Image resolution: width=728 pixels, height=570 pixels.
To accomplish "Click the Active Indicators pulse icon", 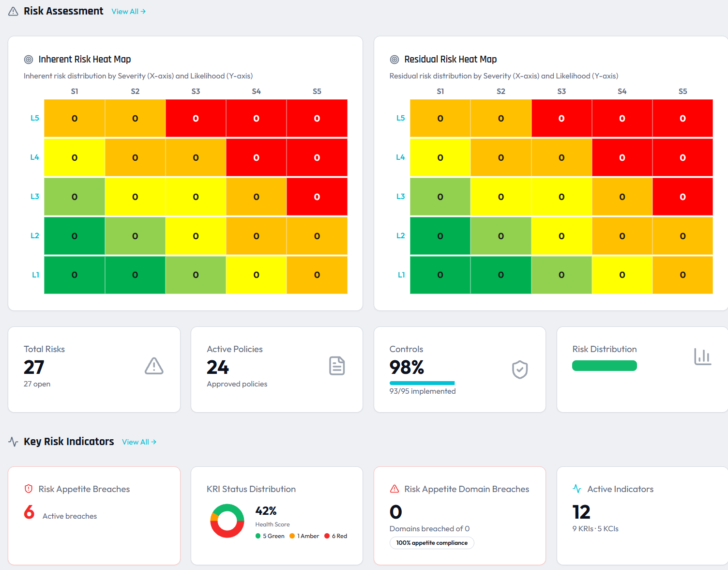I will (577, 489).
